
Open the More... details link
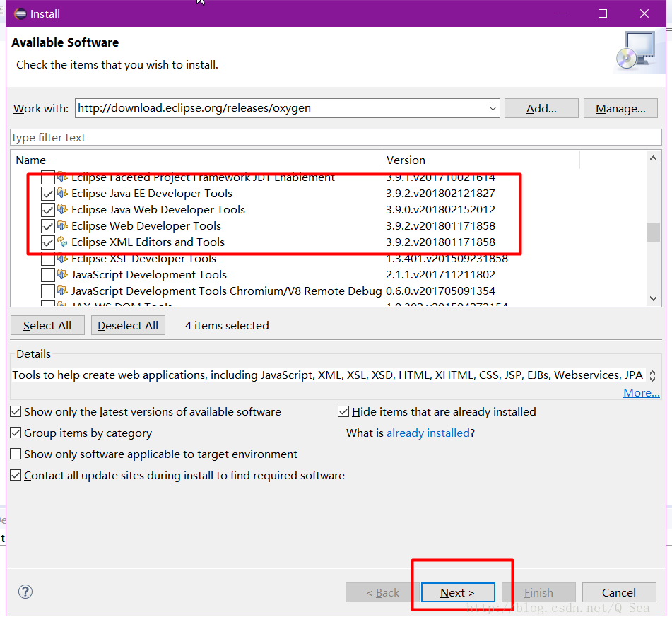coord(641,393)
